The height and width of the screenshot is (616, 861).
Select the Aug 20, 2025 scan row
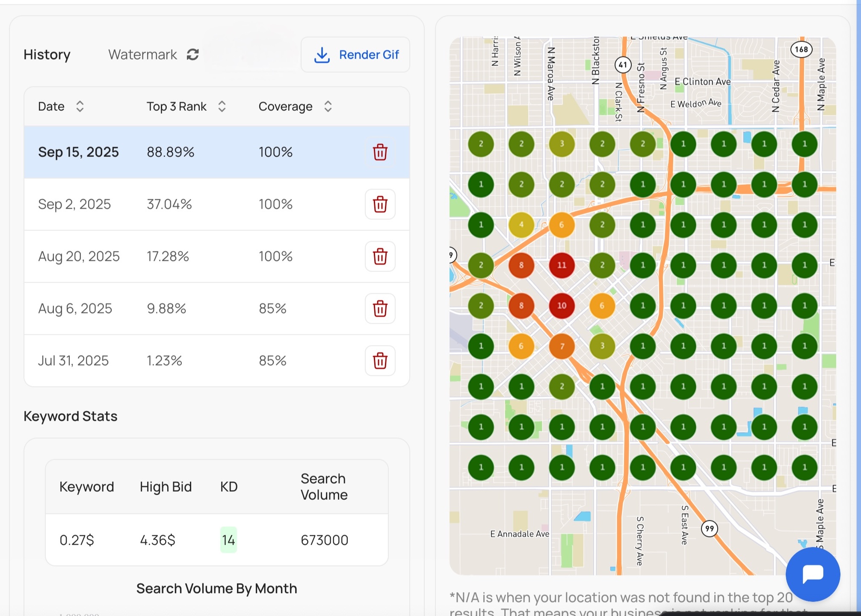pyautogui.click(x=192, y=256)
